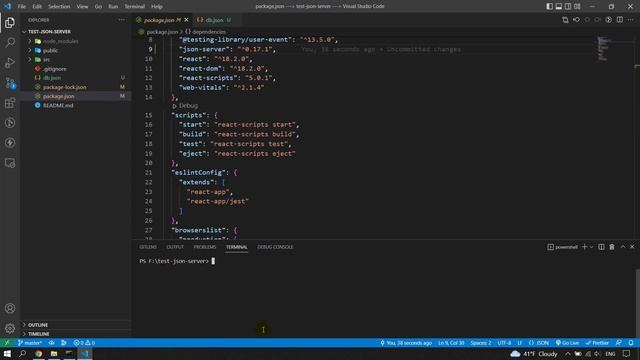Screen dimensions: 640x360
Task: Click Spaces: 2 indentation setting
Action: pyautogui.click(x=481, y=343)
